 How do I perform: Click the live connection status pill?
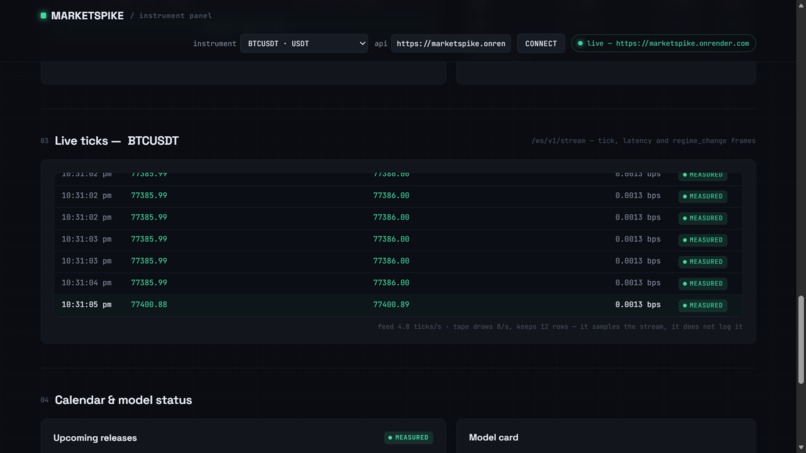pyautogui.click(x=663, y=43)
